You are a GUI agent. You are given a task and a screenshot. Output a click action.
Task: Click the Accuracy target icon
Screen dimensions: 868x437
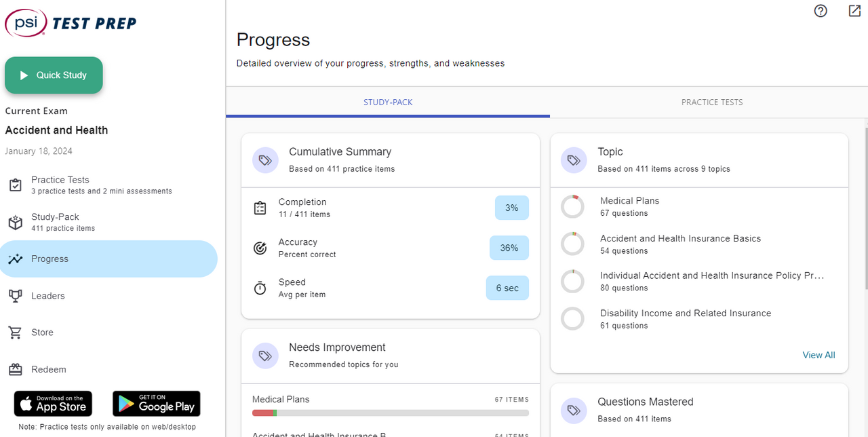[260, 248]
